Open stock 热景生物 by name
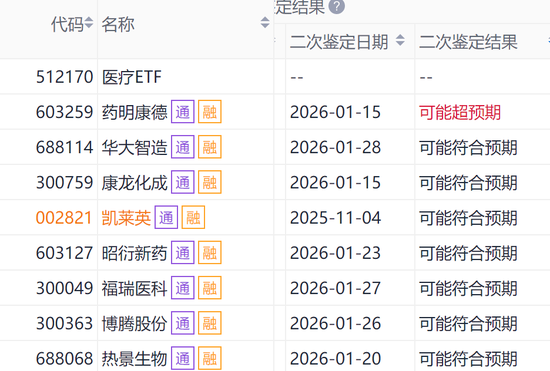 134,359
